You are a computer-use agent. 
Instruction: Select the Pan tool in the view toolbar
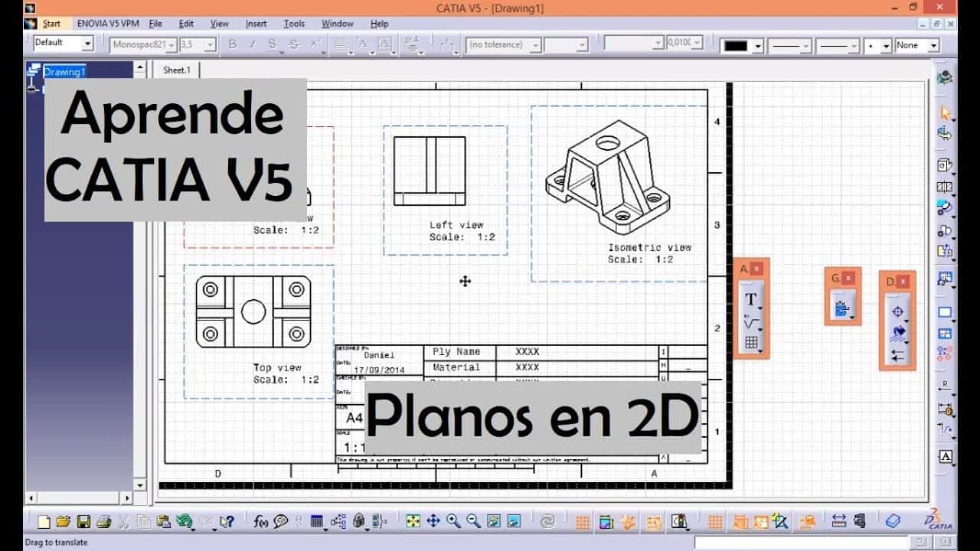(x=433, y=521)
